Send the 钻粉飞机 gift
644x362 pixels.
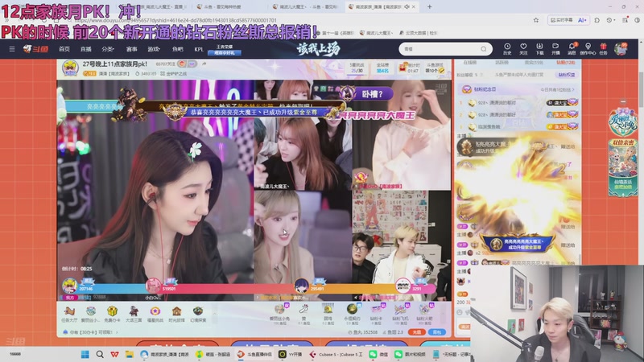click(400, 315)
